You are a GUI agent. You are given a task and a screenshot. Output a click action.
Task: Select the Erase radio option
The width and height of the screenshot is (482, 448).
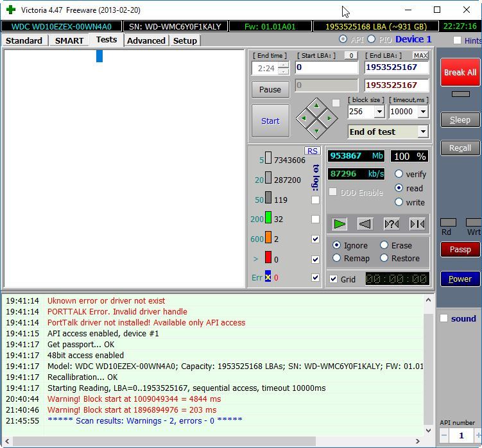[384, 245]
